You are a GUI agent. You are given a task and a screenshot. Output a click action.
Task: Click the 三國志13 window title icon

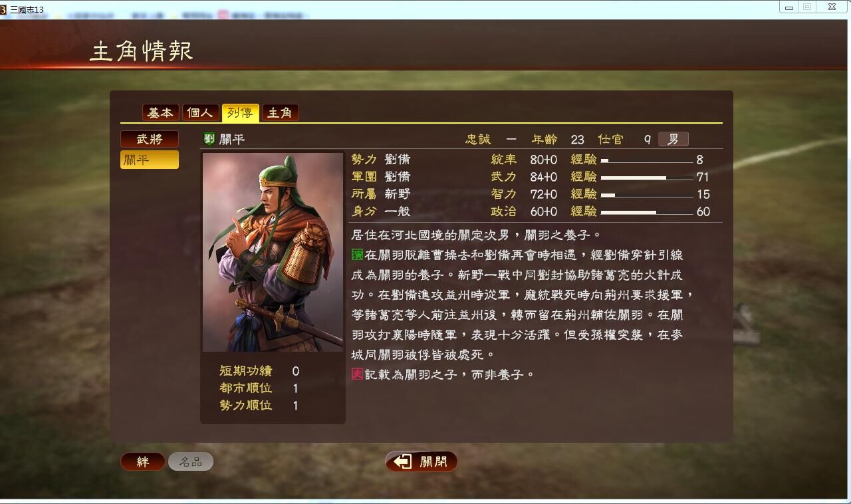point(3,9)
